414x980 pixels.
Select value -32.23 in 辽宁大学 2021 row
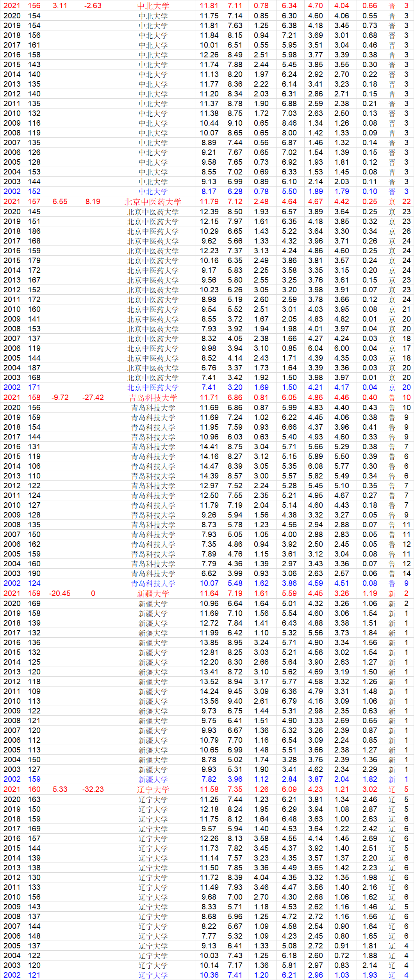click(x=93, y=790)
